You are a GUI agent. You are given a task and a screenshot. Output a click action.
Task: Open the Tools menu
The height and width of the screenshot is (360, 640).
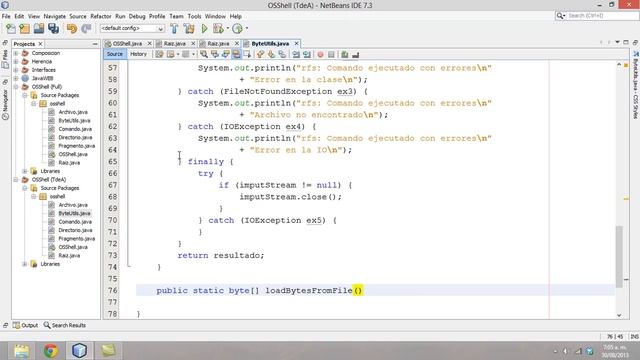tap(194, 16)
